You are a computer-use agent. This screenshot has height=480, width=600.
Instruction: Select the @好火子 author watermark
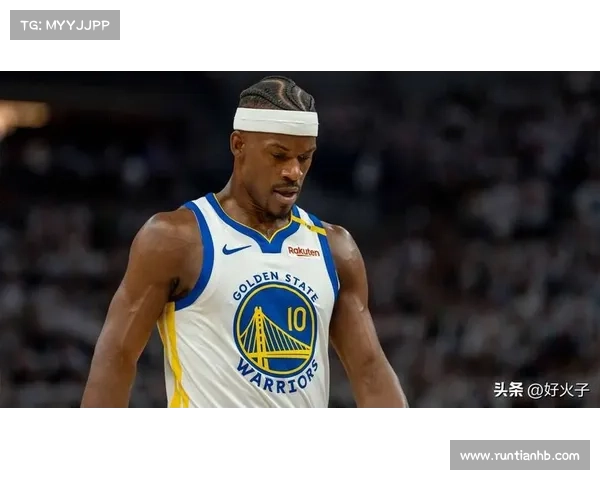(558, 389)
